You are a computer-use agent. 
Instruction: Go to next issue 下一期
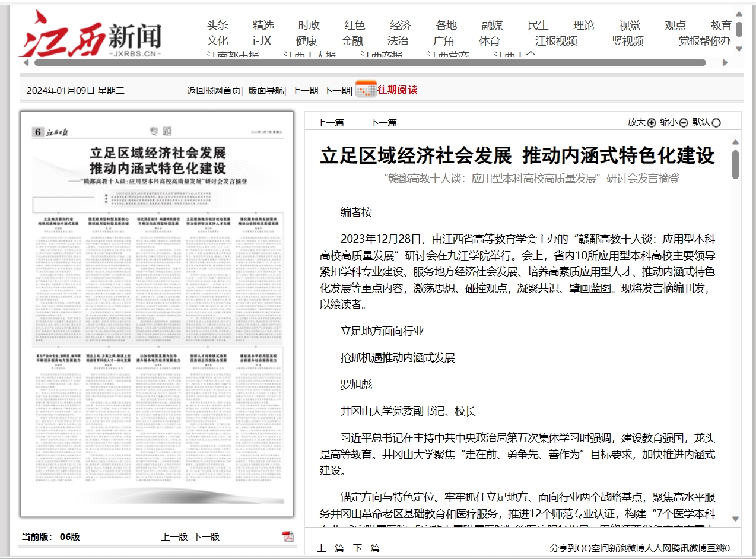tap(336, 91)
